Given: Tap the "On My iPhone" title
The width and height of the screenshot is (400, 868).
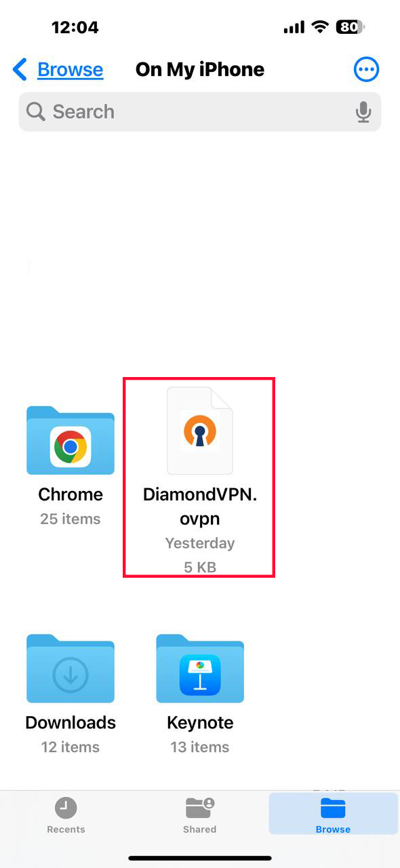Looking at the screenshot, I should tap(200, 69).
